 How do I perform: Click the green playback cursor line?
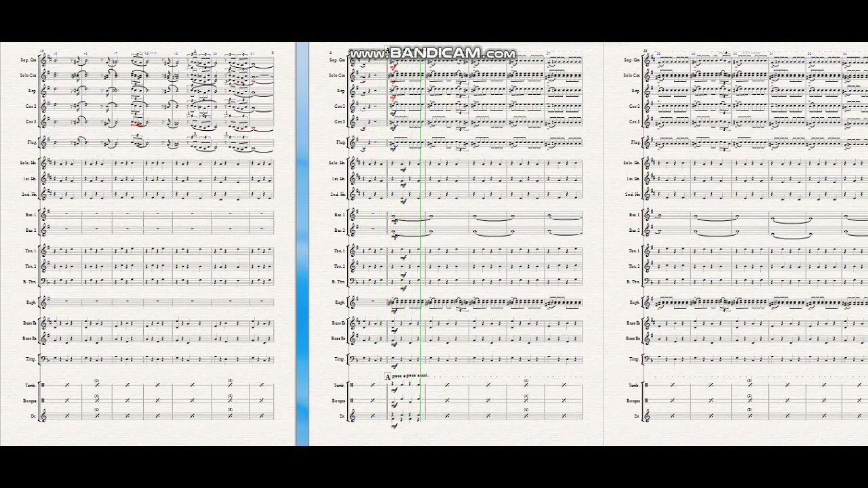coord(420,234)
